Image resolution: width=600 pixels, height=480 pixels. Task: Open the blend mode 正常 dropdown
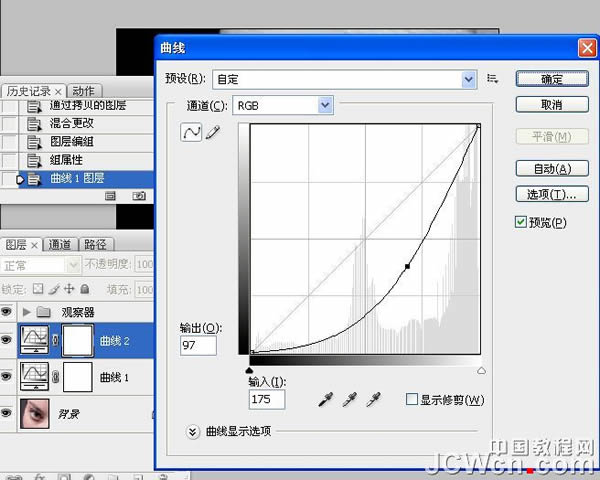(x=41, y=265)
